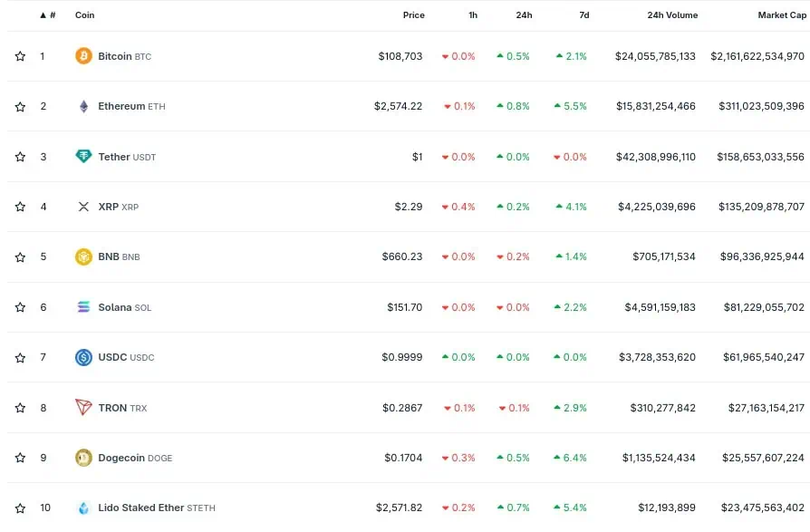Open the XRP coin page link
The width and height of the screenshot is (810, 532).
[x=119, y=207]
